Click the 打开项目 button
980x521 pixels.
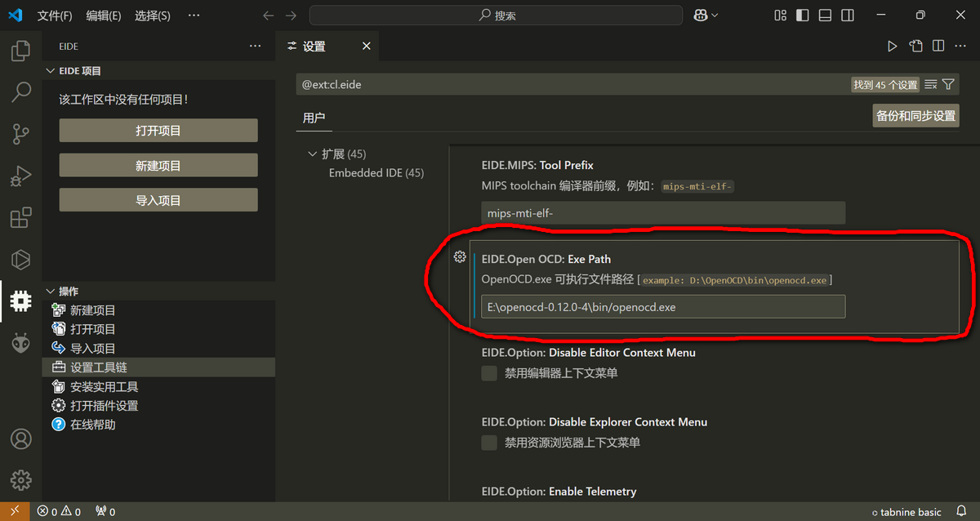tap(158, 131)
